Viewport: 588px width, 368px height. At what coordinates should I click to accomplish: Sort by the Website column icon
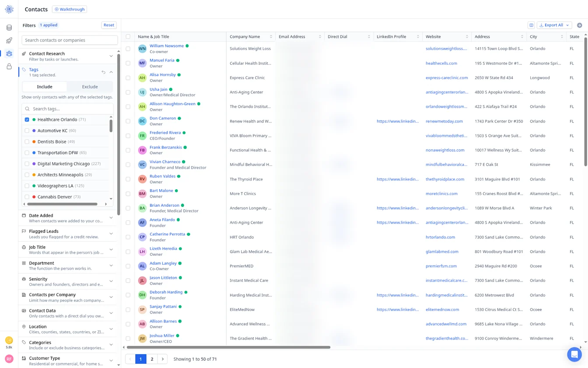pyautogui.click(x=467, y=37)
